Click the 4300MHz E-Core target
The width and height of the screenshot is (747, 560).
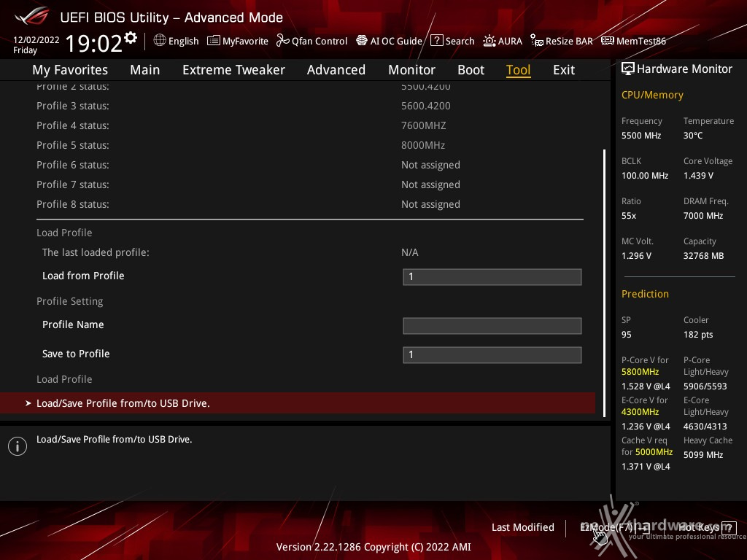point(640,412)
